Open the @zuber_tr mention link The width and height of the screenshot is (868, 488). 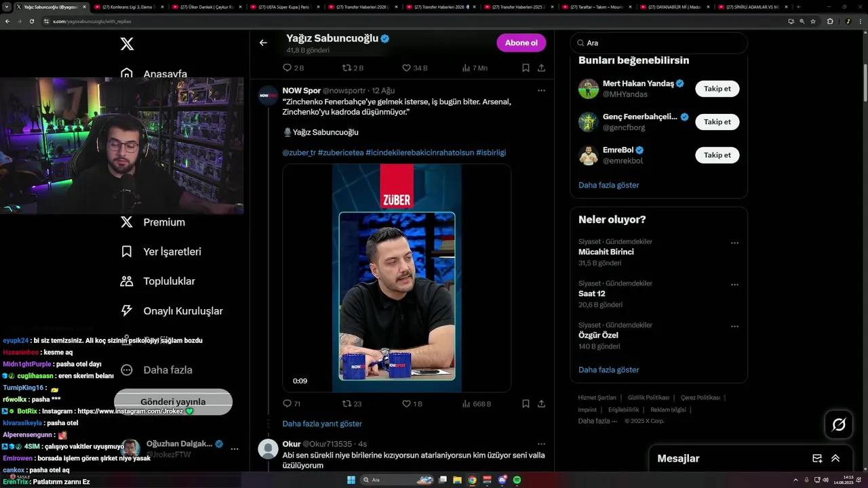coord(299,152)
